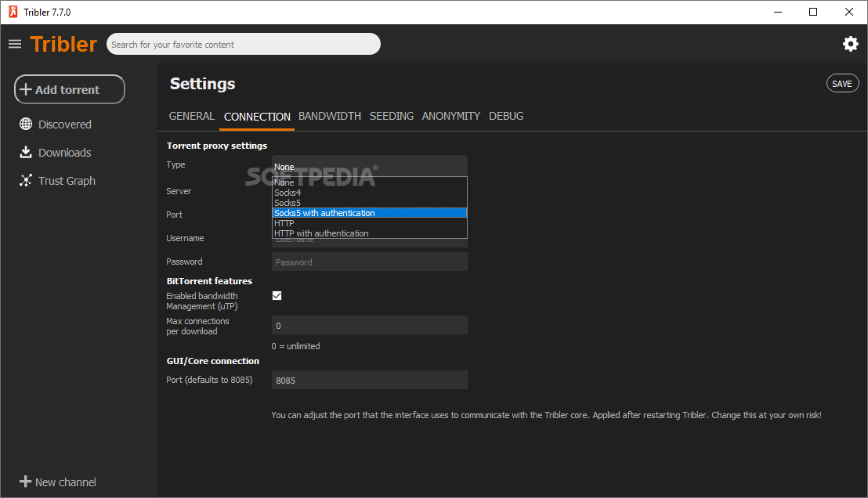The width and height of the screenshot is (868, 498).
Task: Add a torrent with the Add torrent button
Action: pos(69,89)
